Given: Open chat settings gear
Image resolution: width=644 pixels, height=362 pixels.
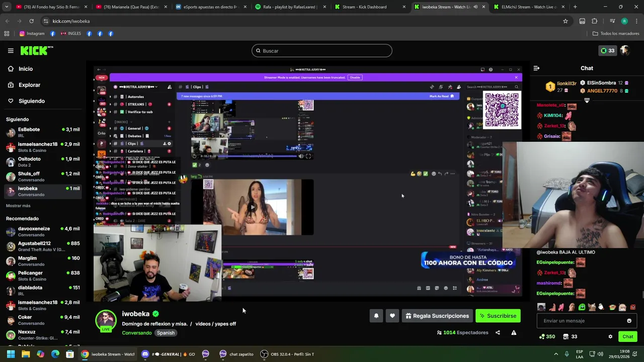Looking at the screenshot, I should pyautogui.click(x=610, y=336).
